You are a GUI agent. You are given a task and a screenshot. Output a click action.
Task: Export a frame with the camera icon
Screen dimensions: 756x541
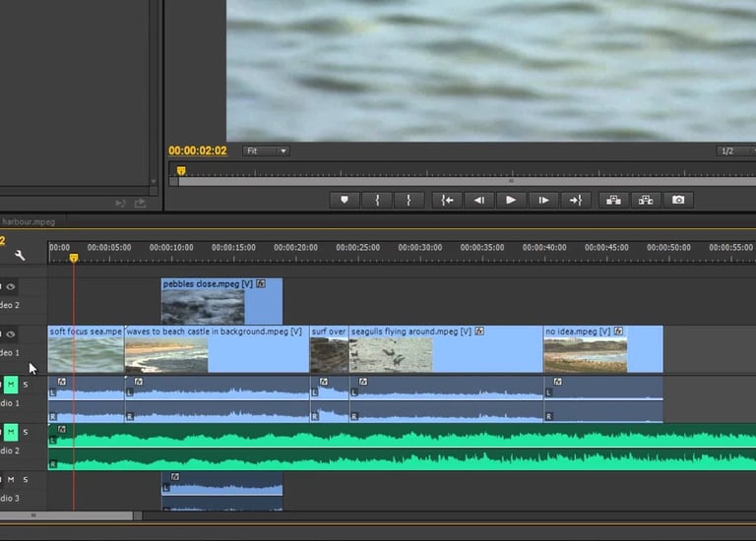click(678, 200)
